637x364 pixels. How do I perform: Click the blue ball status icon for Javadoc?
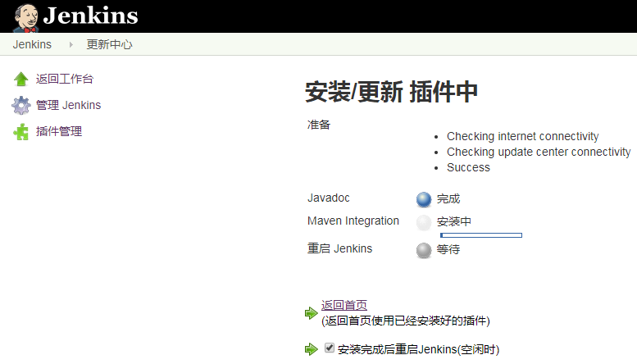click(424, 199)
